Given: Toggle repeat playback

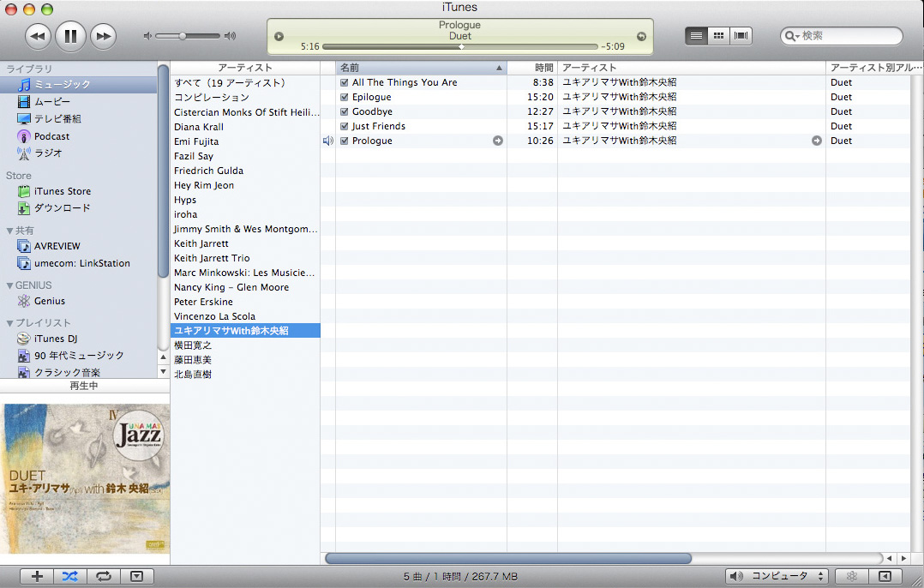Looking at the screenshot, I should [104, 576].
